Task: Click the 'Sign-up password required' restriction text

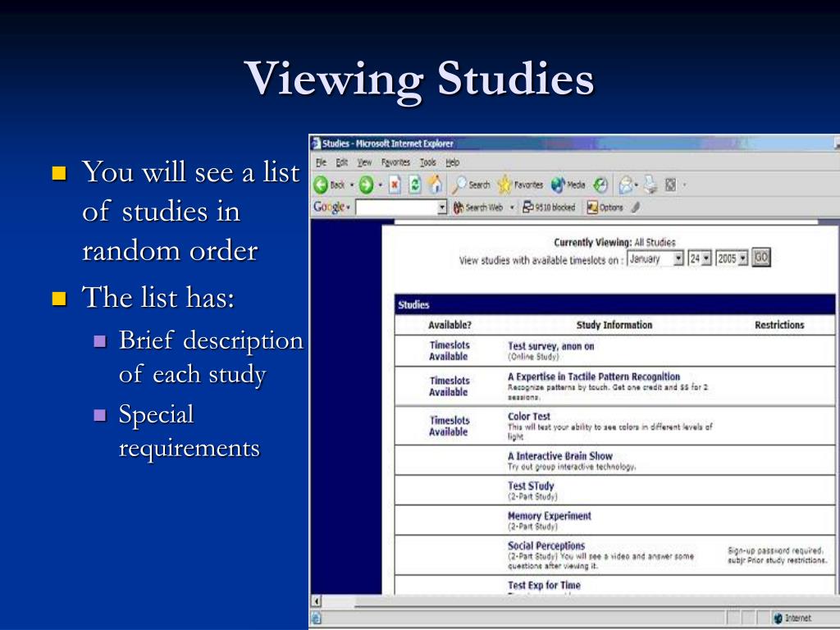Action: 774,550
